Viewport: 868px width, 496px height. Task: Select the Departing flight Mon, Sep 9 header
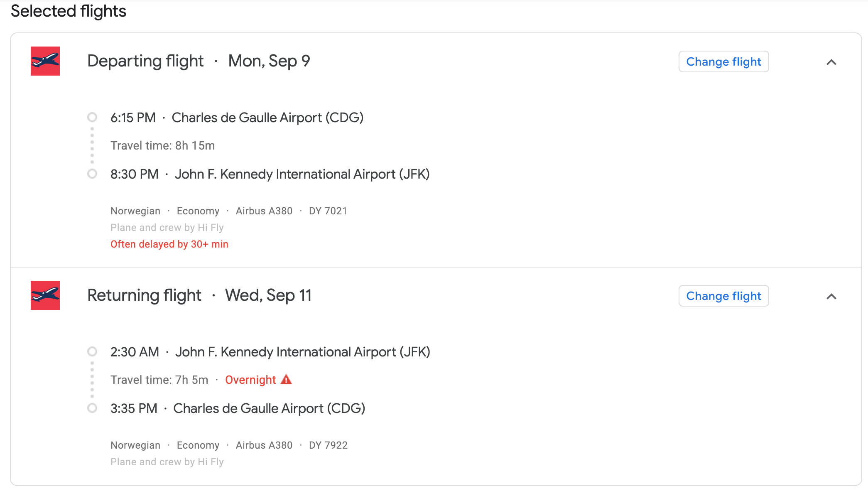199,61
